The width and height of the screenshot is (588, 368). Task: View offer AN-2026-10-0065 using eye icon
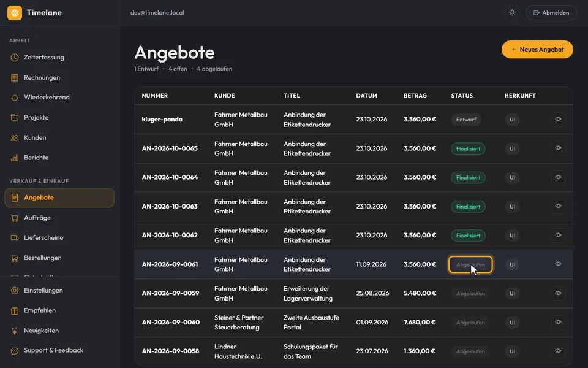(x=558, y=148)
